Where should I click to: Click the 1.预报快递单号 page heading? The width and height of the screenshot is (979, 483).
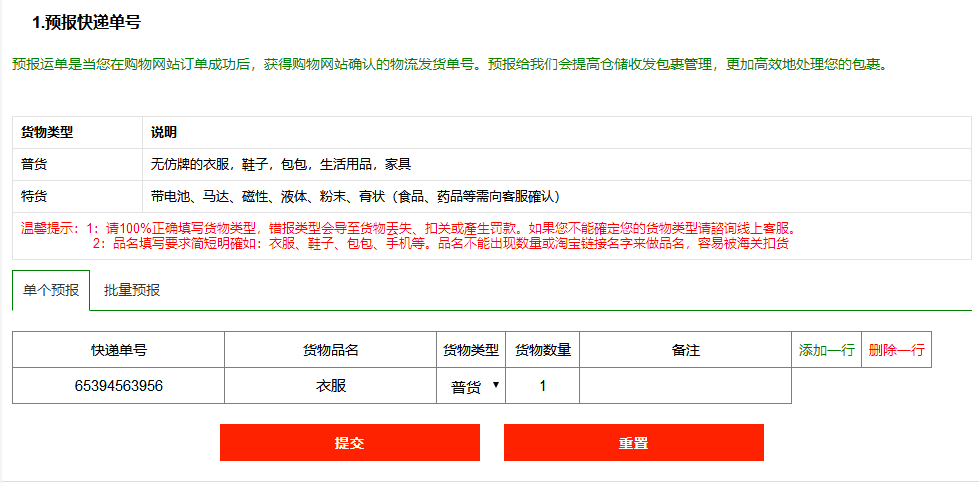click(x=86, y=22)
